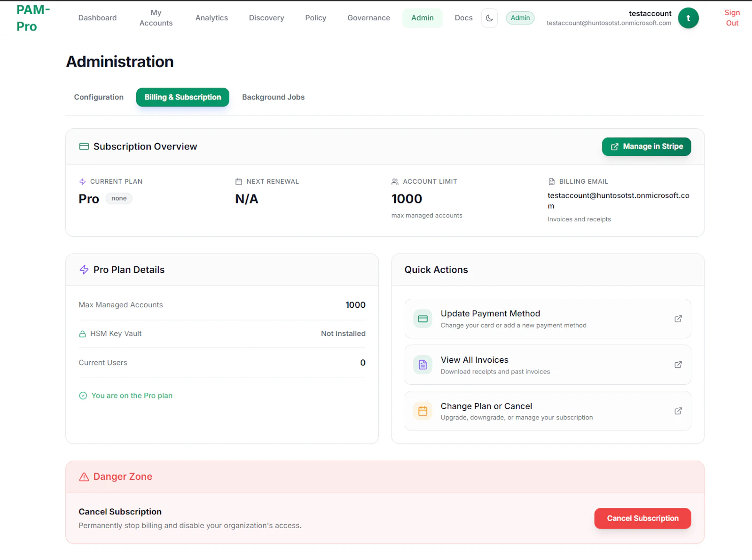
Task: Open Change Plan or Cancel action
Action: coord(548,411)
